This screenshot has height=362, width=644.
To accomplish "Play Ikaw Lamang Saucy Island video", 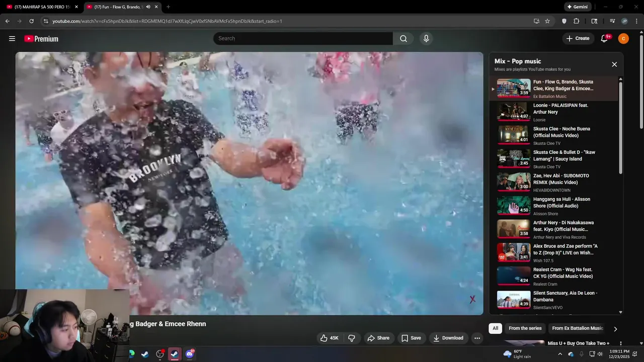I will (553, 159).
